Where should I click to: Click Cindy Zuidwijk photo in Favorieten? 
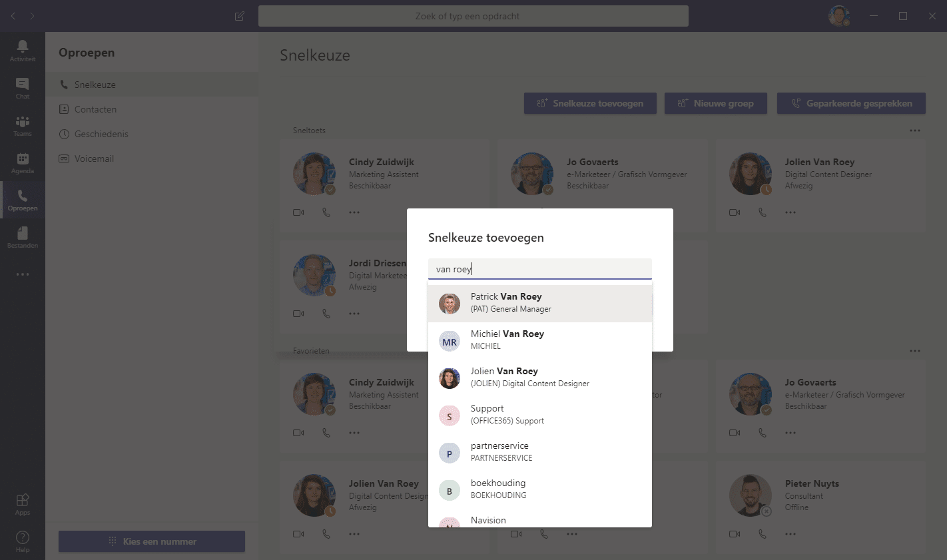(x=314, y=394)
